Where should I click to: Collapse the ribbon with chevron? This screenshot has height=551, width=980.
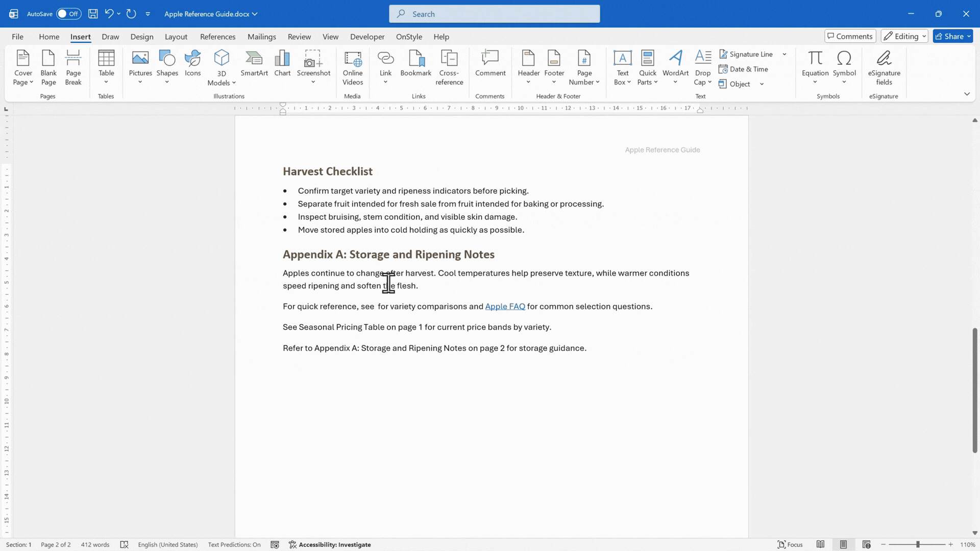pyautogui.click(x=967, y=94)
